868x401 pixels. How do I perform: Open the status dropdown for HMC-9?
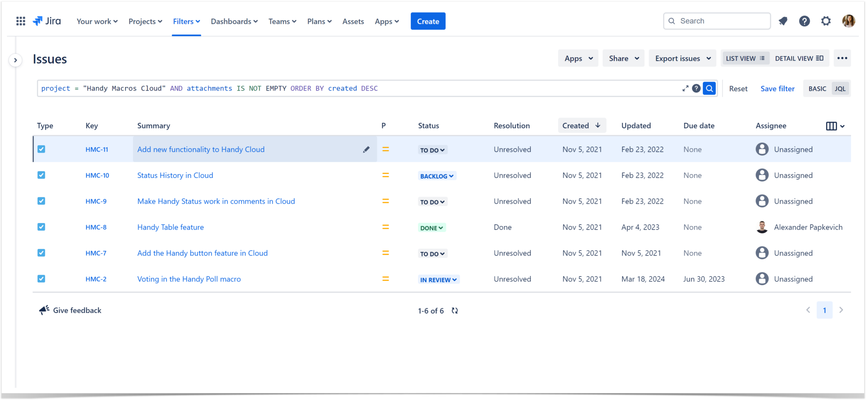click(432, 202)
